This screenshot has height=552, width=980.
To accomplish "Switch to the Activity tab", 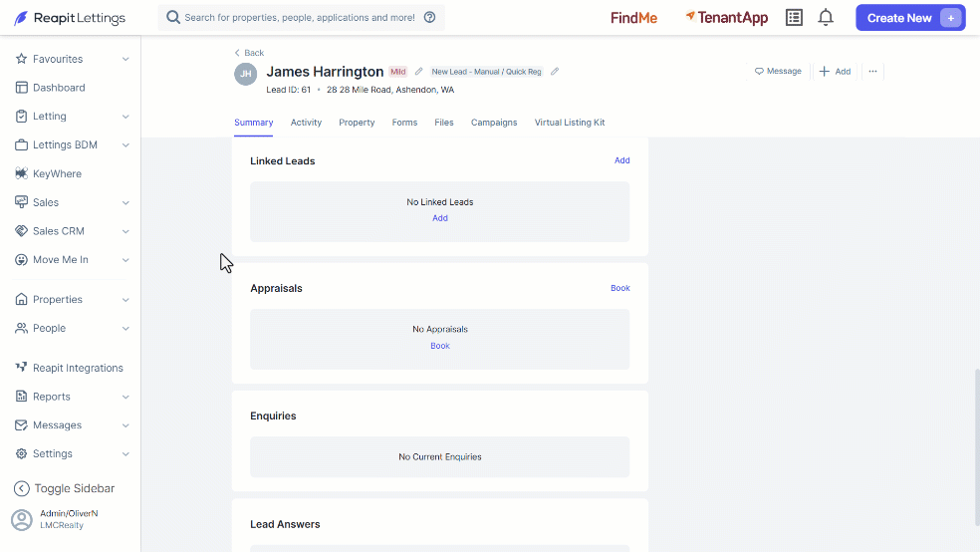I will pyautogui.click(x=307, y=123).
